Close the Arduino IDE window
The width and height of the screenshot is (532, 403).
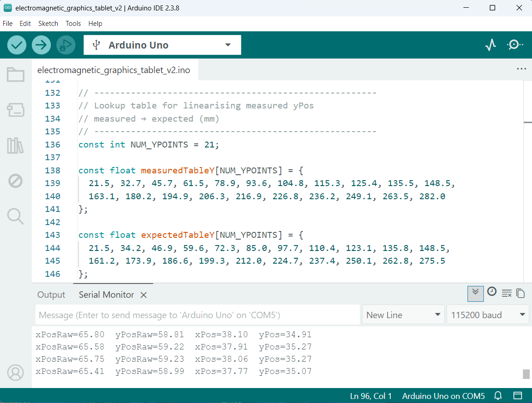click(519, 7)
